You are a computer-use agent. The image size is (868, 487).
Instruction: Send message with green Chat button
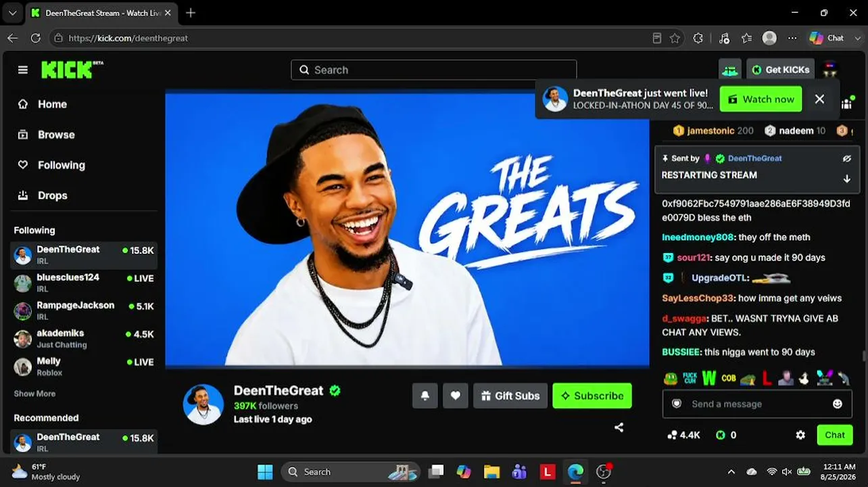(835, 435)
